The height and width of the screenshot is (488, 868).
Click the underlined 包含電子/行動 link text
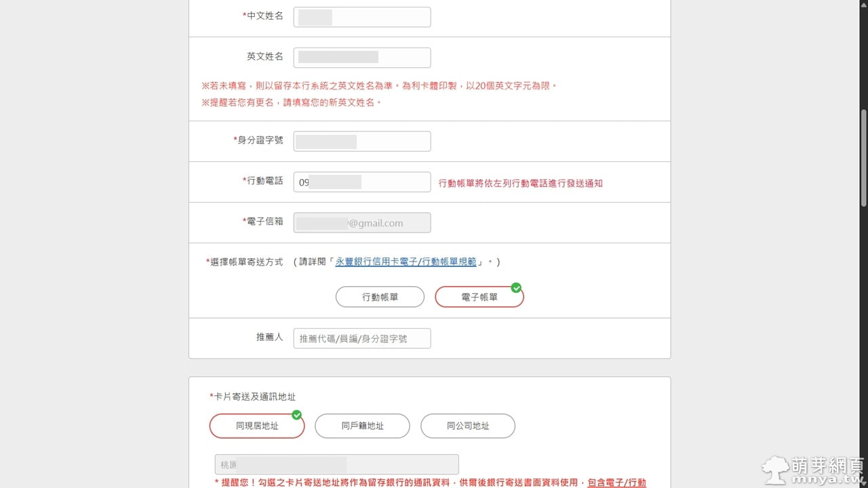(616, 483)
